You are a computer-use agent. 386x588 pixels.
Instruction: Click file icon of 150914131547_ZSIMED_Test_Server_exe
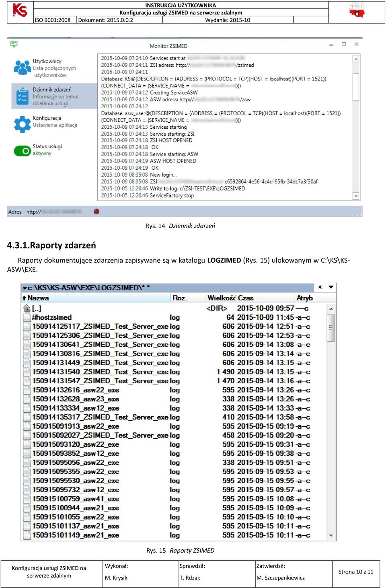[x=27, y=381]
